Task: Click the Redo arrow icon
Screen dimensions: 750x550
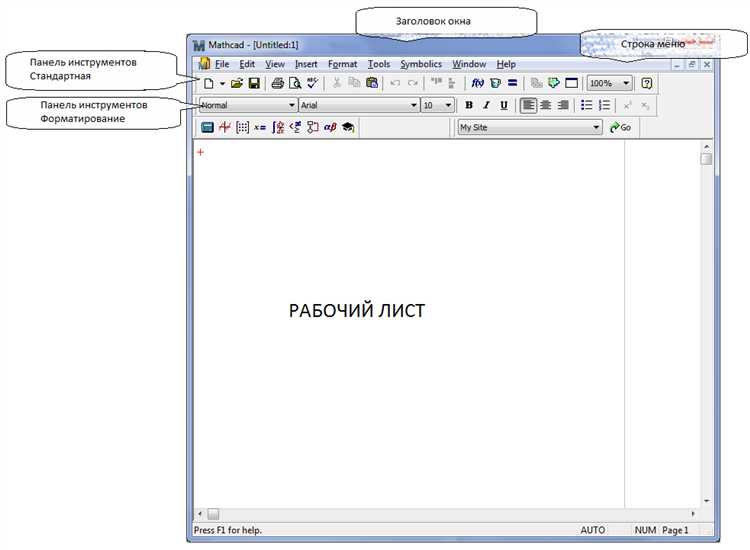Action: click(412, 83)
